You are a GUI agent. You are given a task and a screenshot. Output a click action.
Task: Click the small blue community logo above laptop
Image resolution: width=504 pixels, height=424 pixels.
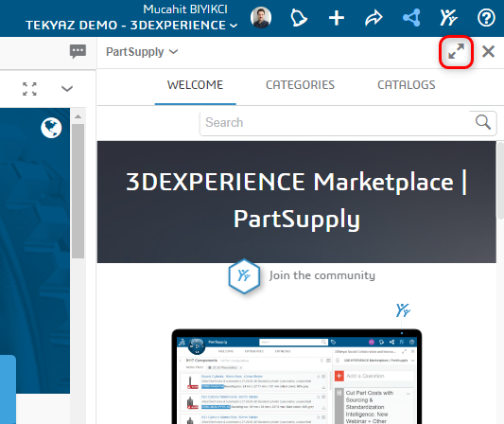tap(403, 310)
